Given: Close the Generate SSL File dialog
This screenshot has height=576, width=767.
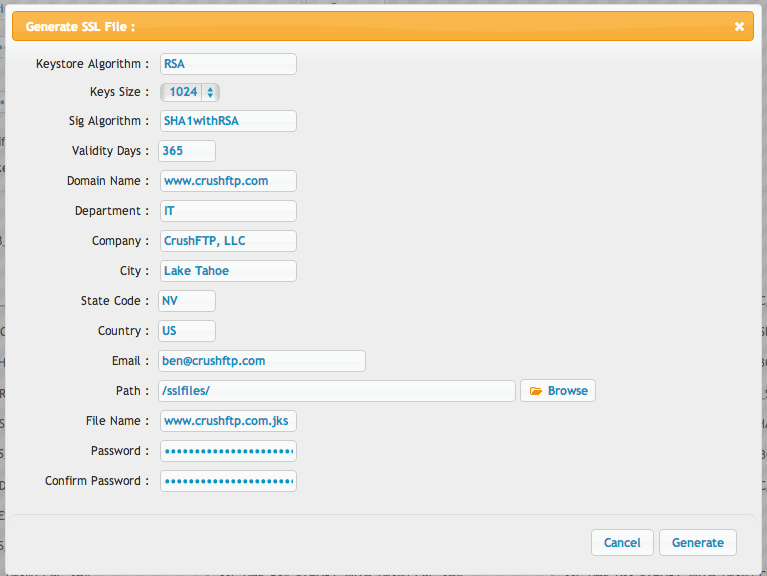Looking at the screenshot, I should pyautogui.click(x=739, y=26).
